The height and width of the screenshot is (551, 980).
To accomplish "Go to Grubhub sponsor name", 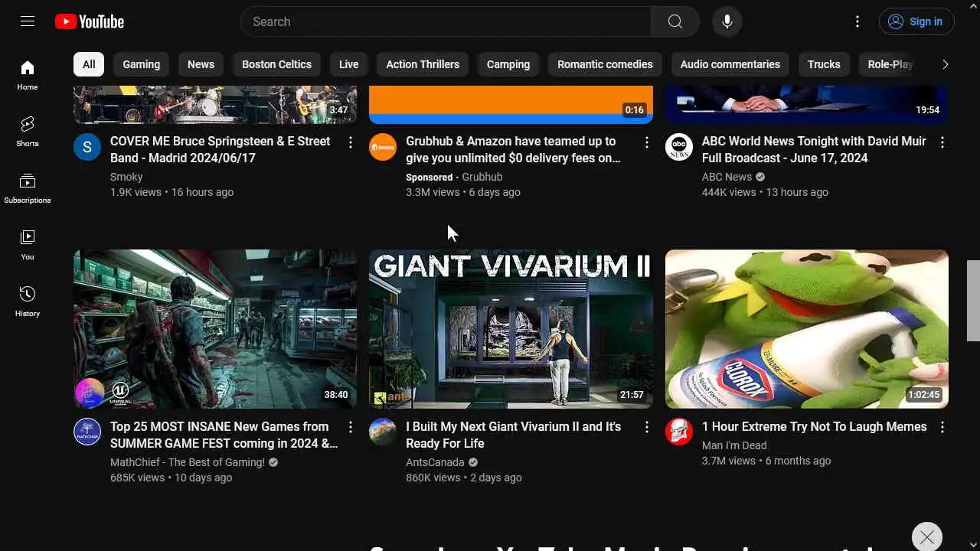I will (x=482, y=177).
